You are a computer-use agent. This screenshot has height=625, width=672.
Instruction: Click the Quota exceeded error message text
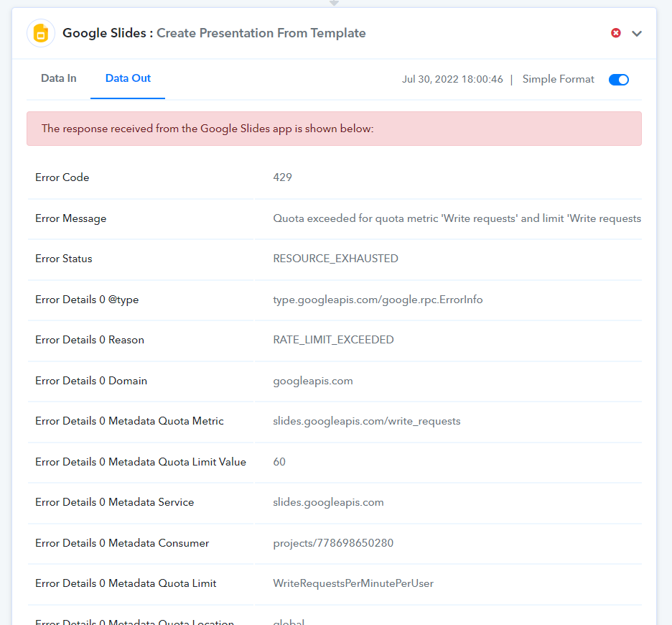(457, 218)
